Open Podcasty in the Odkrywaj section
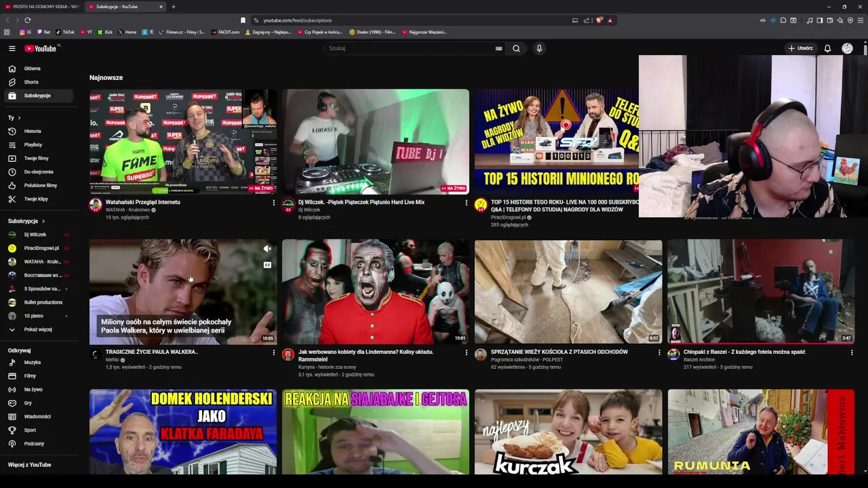The image size is (868, 488). click(40, 444)
